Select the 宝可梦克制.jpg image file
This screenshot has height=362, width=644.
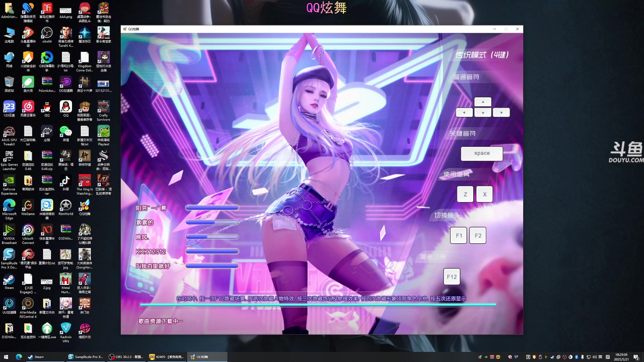(x=66, y=258)
